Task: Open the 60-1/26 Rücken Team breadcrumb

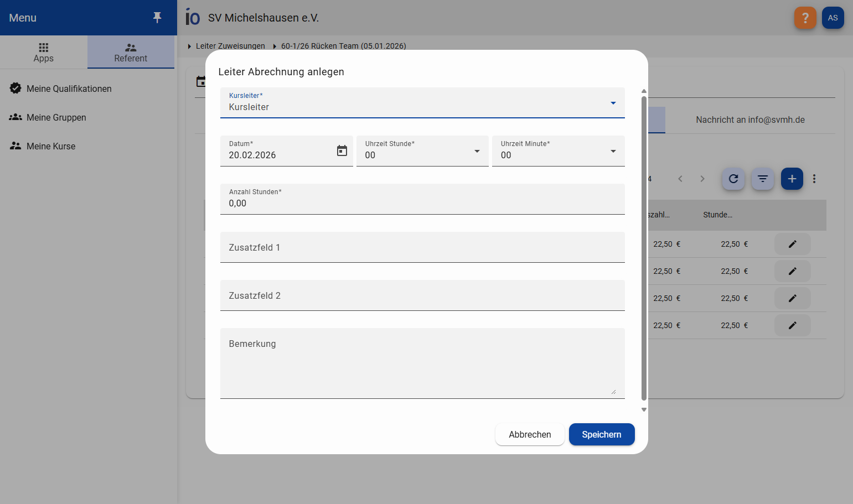Action: (x=344, y=46)
